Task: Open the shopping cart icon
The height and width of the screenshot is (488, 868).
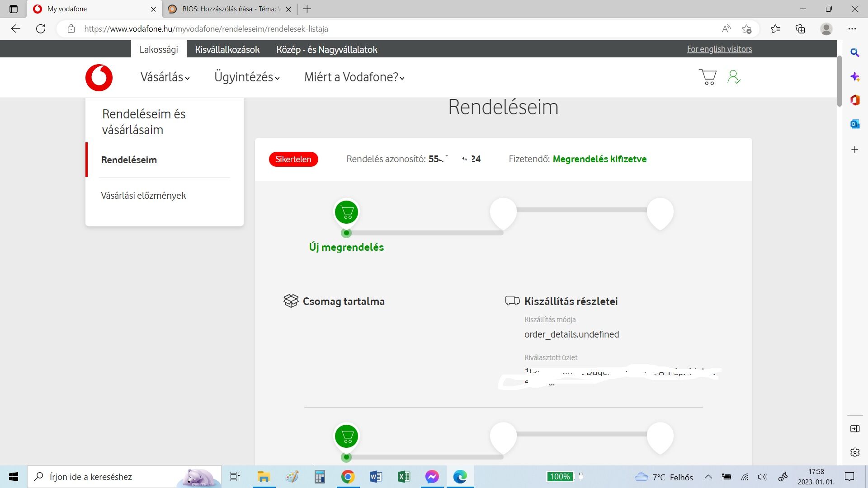Action: (x=708, y=77)
